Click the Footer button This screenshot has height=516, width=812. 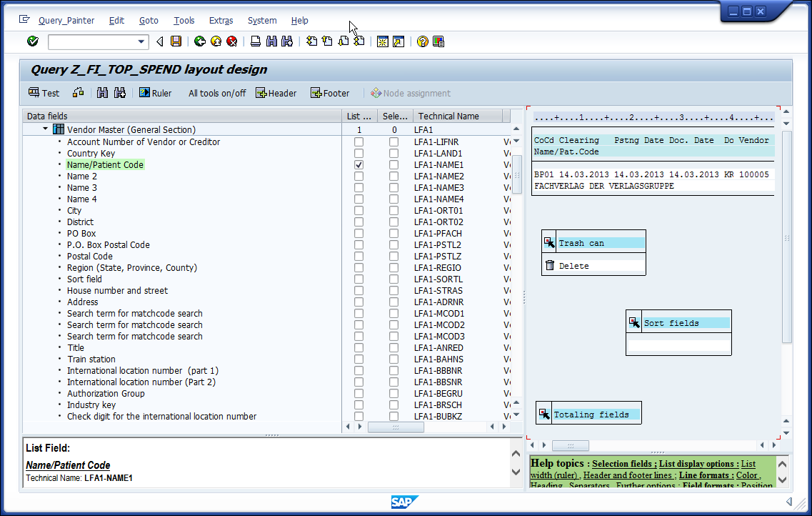point(330,93)
